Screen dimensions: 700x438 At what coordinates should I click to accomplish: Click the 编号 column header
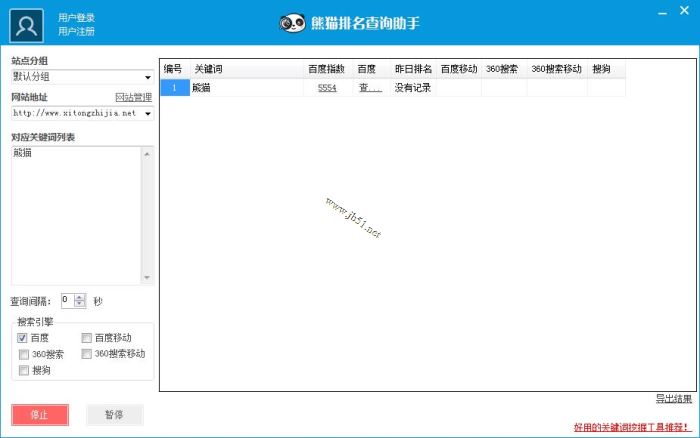pyautogui.click(x=175, y=69)
